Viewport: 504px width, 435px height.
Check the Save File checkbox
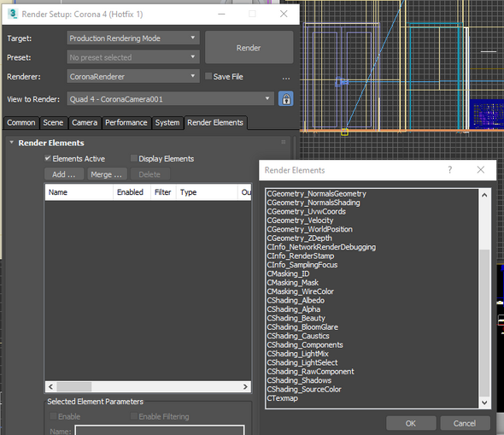[x=208, y=76]
